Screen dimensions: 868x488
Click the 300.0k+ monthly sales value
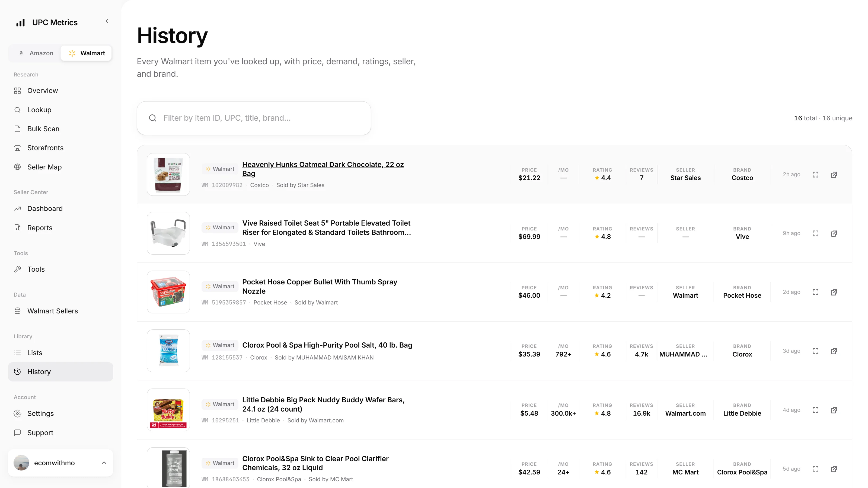coord(563,413)
